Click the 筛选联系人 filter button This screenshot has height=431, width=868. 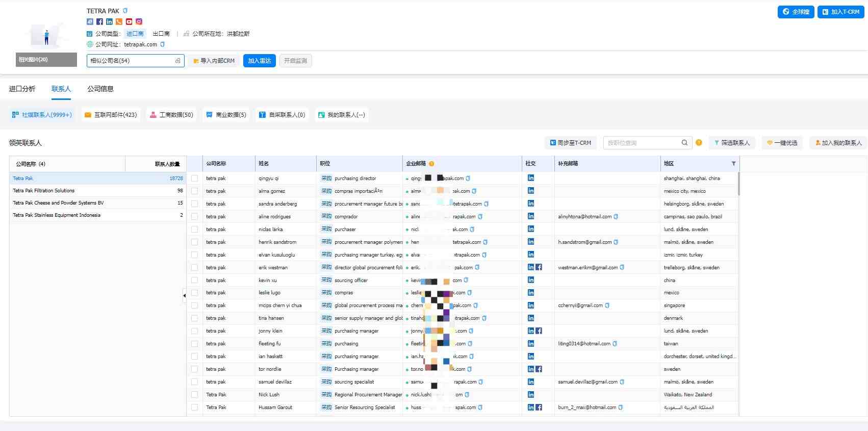point(732,143)
